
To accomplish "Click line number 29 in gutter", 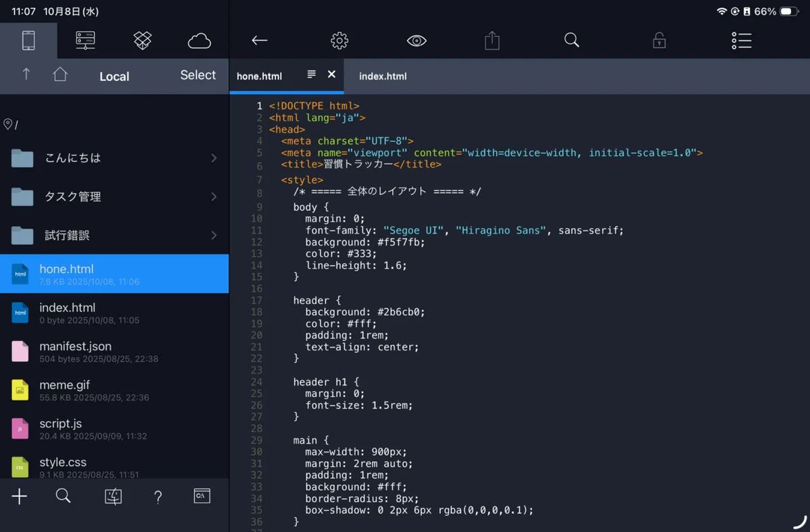I will (x=256, y=440).
